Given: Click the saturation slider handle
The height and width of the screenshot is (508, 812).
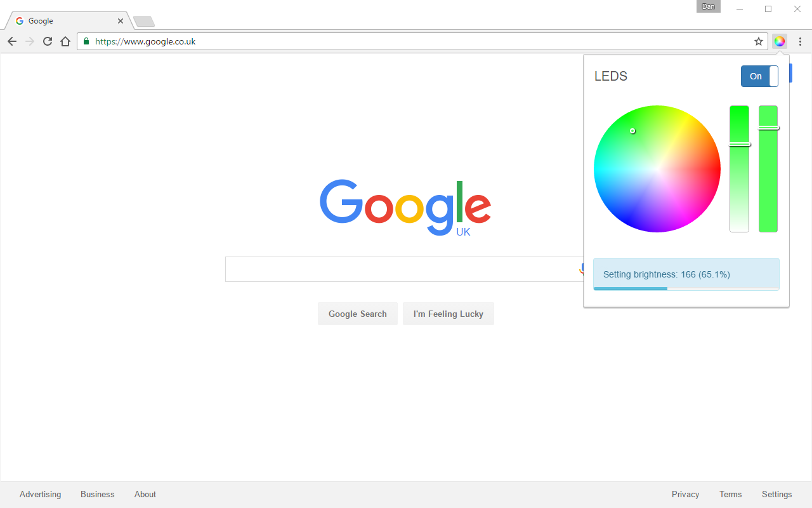Looking at the screenshot, I should coord(740,144).
